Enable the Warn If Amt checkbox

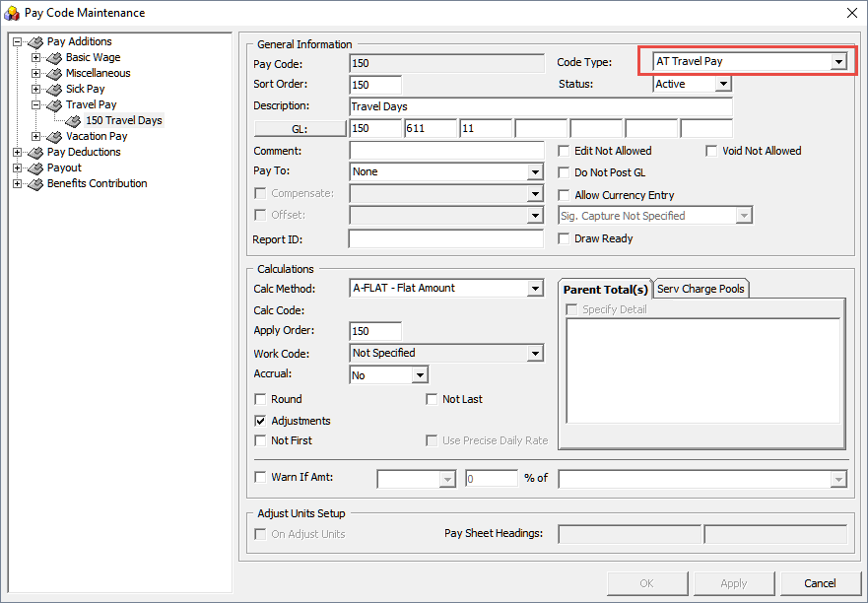coord(260,477)
